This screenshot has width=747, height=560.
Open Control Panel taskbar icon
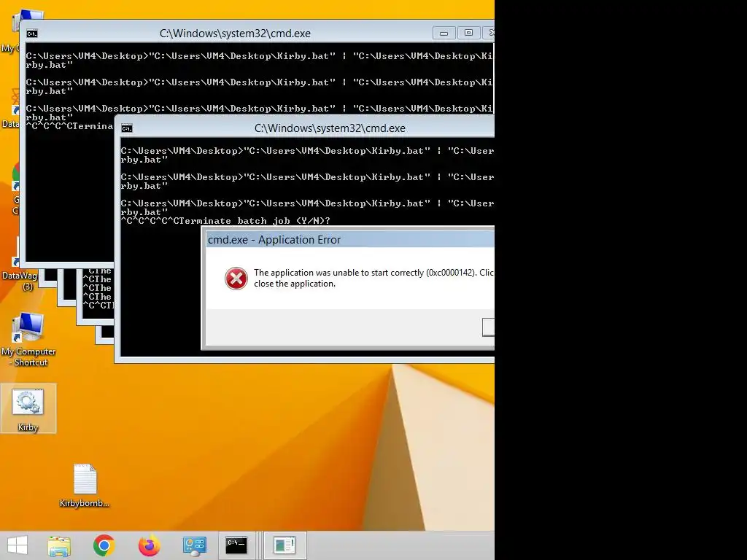pos(194,545)
